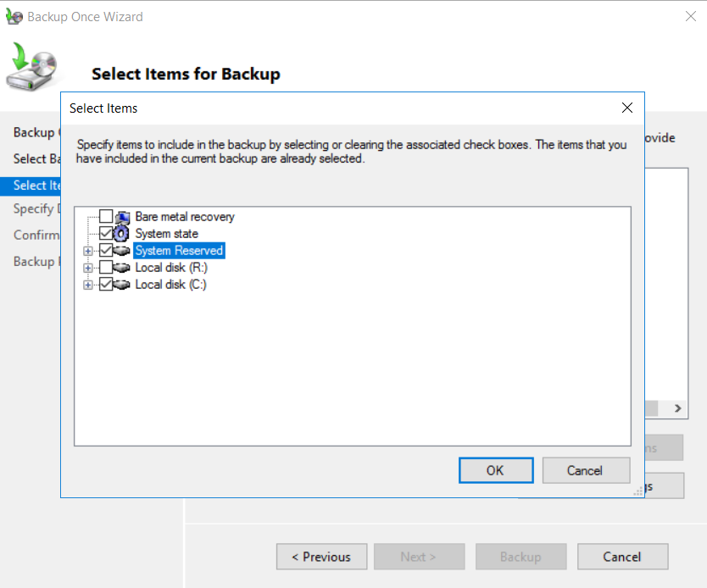
Task: Click the System state gear icon
Action: (x=121, y=234)
